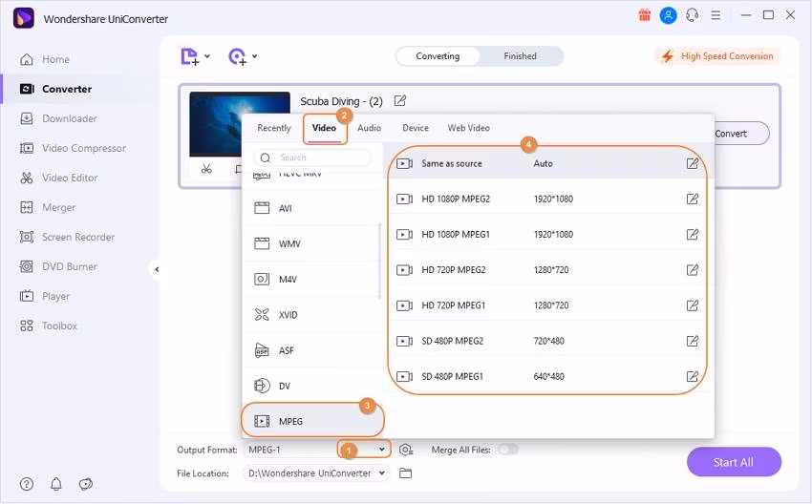Screen dimensions: 812x504
Task: Select the DV format
Action: [x=312, y=386]
